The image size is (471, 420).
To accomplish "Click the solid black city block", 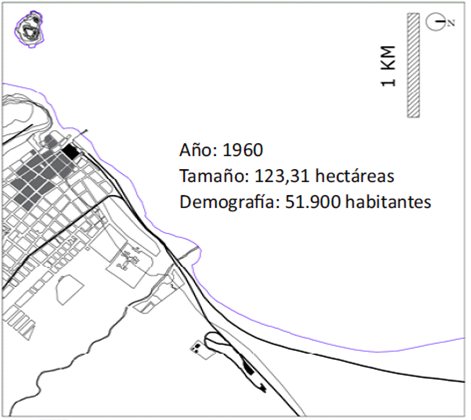I will click(x=71, y=151).
